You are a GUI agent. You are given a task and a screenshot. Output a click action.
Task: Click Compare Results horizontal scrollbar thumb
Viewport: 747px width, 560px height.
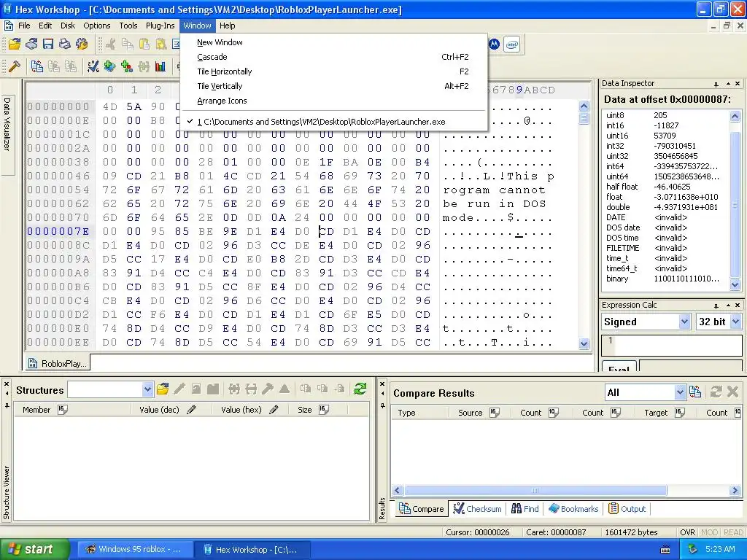click(535, 491)
